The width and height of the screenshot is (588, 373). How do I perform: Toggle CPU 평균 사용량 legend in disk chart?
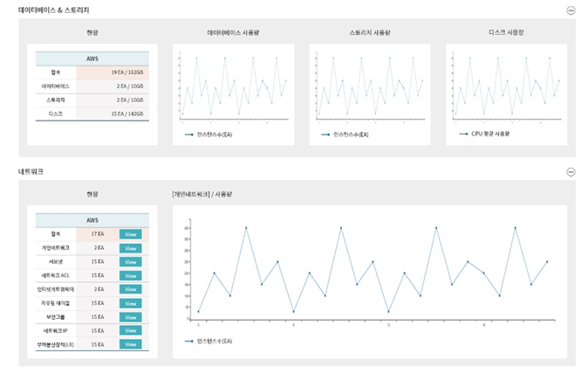[x=484, y=134]
